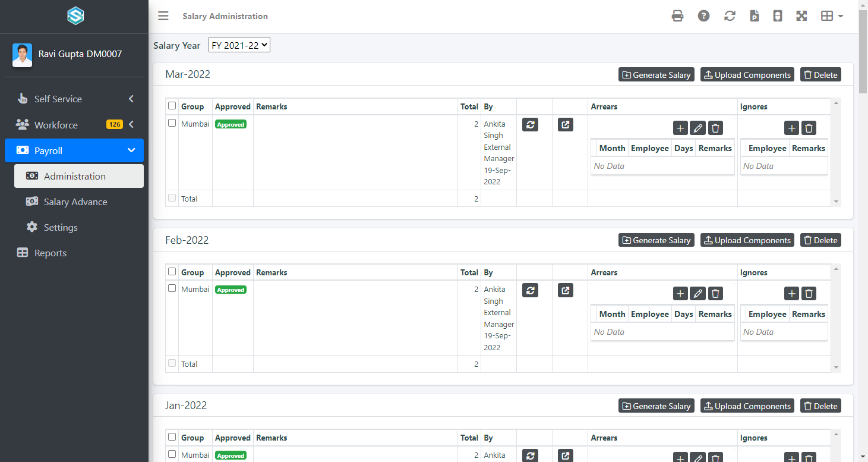Screen dimensions: 868x462
Task: Refresh Mumbai salary row in Jan-2022
Action: coord(531,456)
